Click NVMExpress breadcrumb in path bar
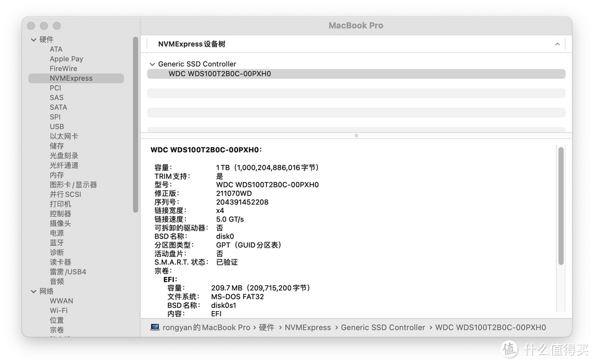Screen dimensions: 594x364 coord(307,327)
